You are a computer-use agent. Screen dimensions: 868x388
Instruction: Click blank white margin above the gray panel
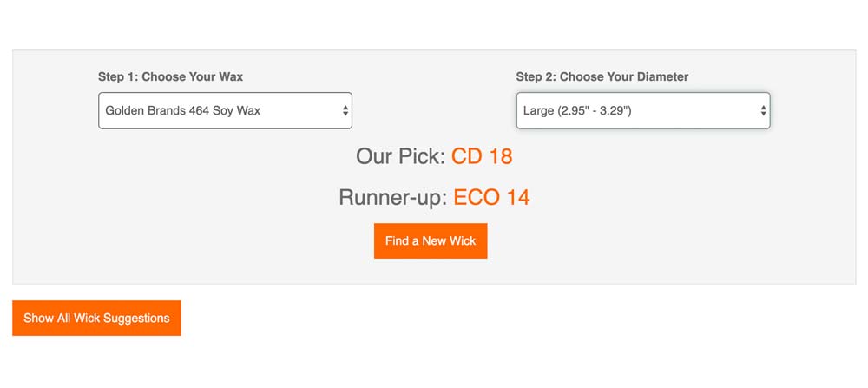point(434,25)
